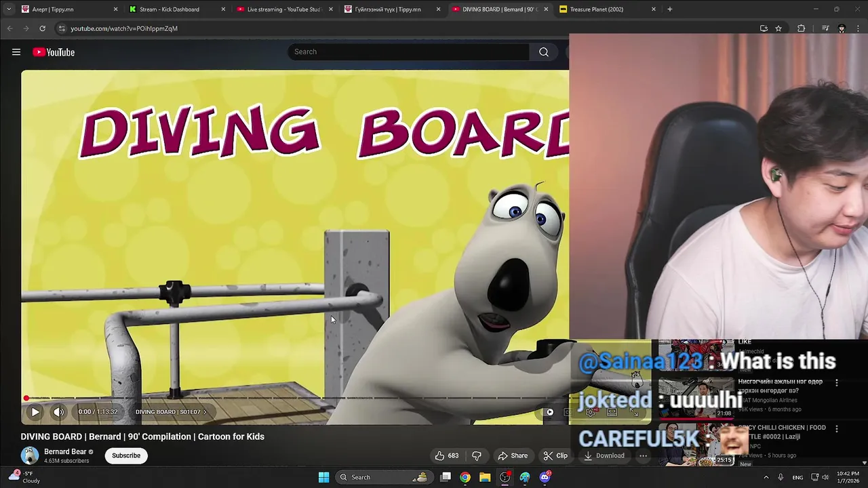The width and height of the screenshot is (868, 488).
Task: Go back to the previous page
Action: coord(9,28)
